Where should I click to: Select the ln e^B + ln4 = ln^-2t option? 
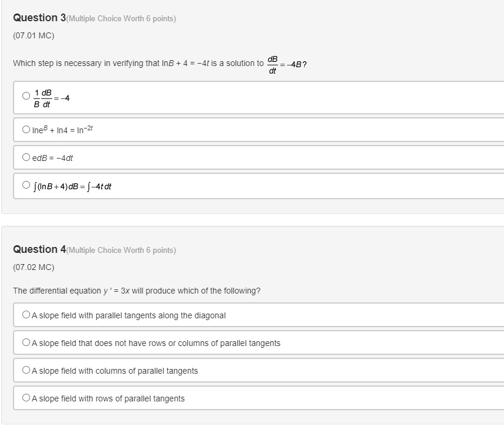(x=25, y=129)
